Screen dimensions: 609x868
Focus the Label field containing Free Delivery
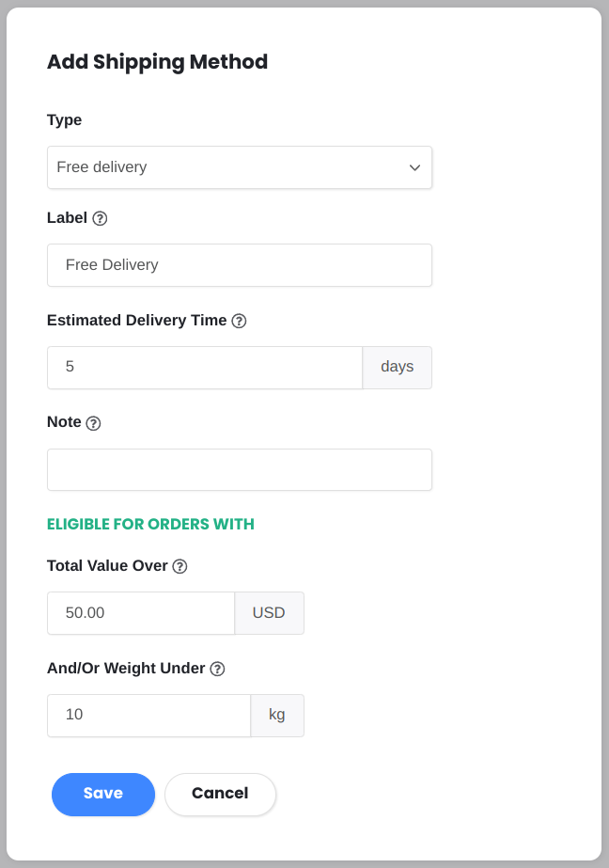point(240,265)
